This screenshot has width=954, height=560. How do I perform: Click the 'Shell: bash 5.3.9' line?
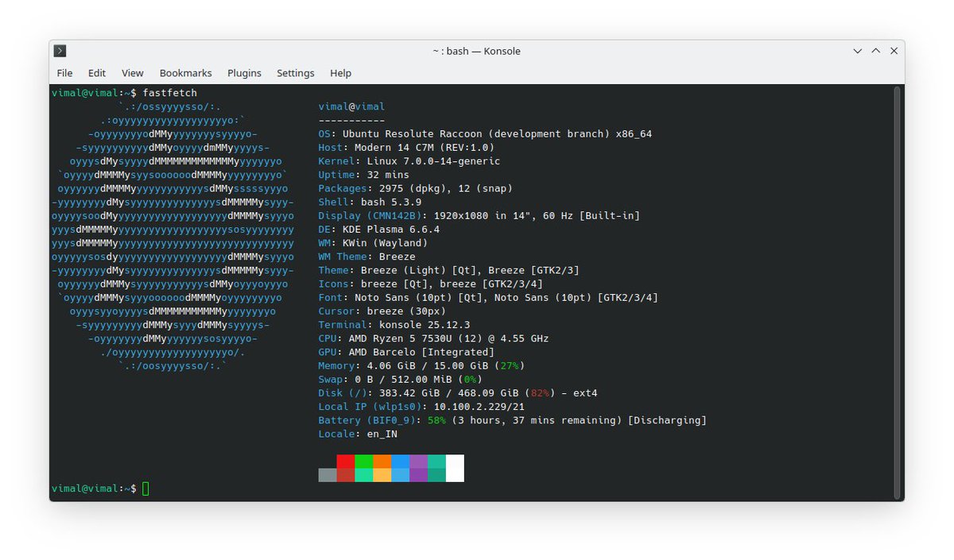click(370, 203)
